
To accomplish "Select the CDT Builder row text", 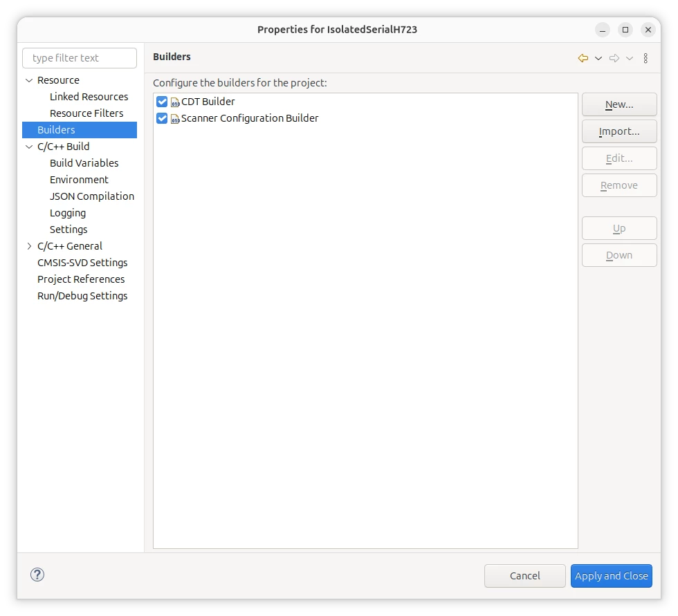I will click(x=208, y=102).
